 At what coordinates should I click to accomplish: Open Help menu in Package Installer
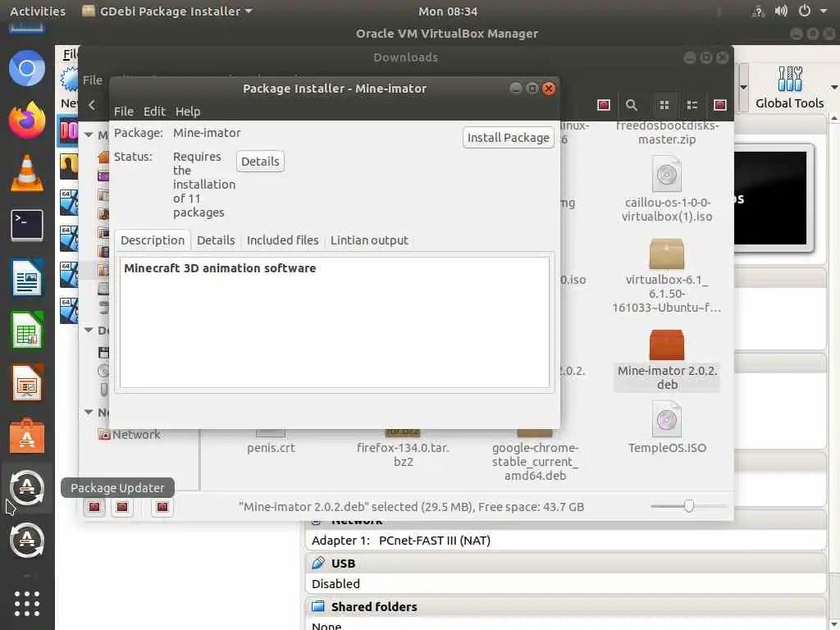(x=188, y=112)
